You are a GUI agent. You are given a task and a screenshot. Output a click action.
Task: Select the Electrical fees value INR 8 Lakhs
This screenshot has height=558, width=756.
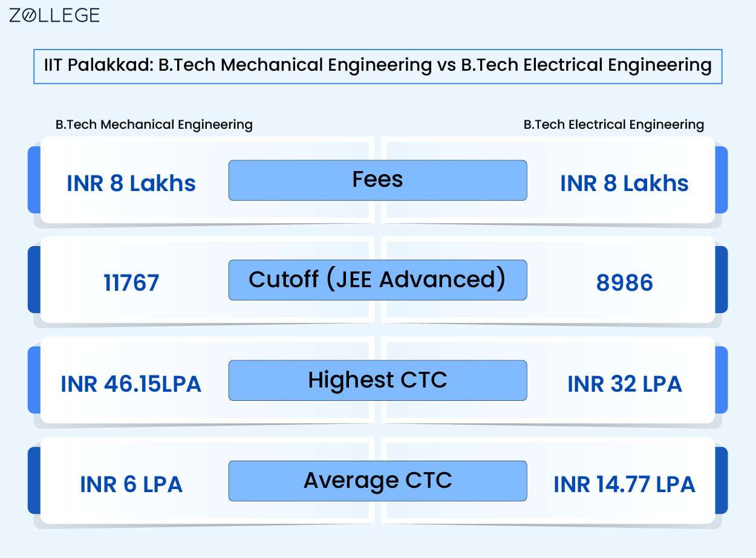coord(624,183)
